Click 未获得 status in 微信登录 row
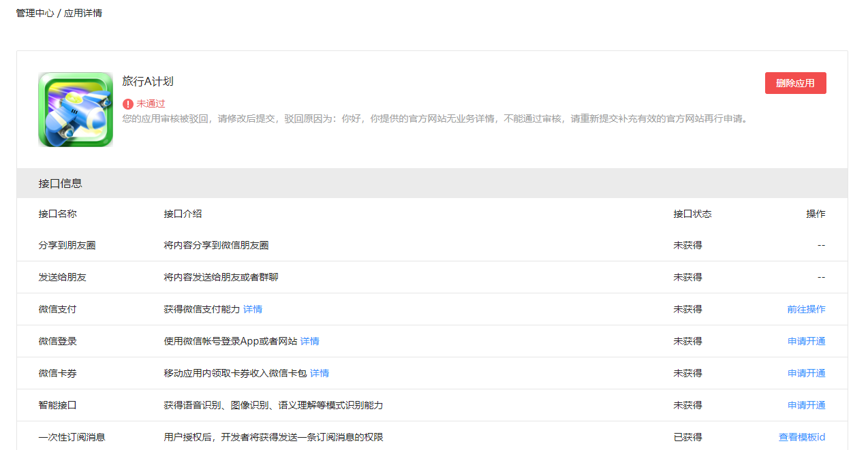Image resolution: width=868 pixels, height=450 pixels. tap(687, 341)
